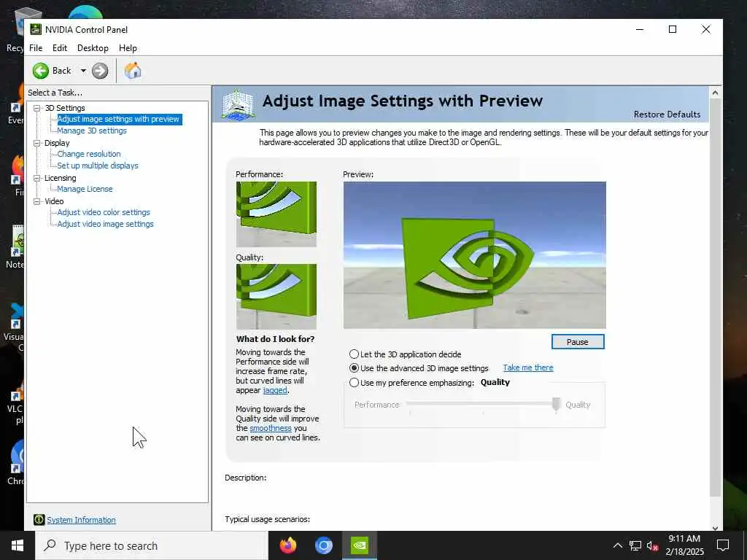Collapse the Licensing tree node
The height and width of the screenshot is (560, 747).
click(x=36, y=178)
